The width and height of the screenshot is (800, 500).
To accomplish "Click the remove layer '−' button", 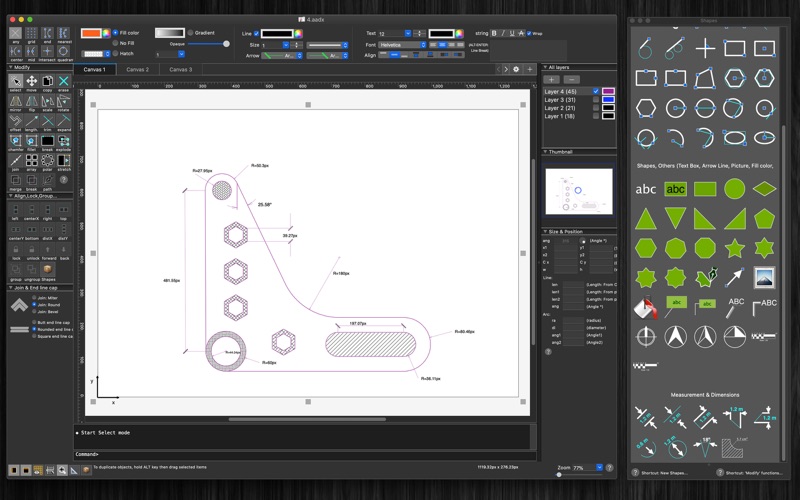I will point(571,80).
